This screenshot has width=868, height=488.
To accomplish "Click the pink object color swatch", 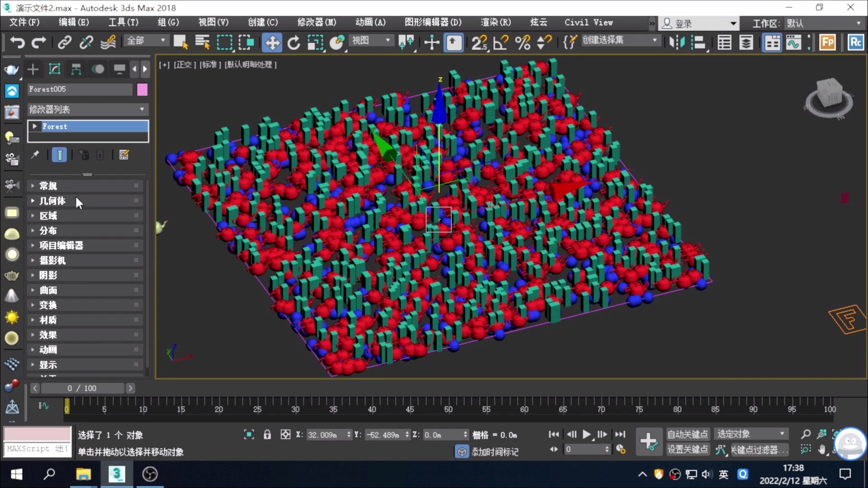I will (x=142, y=89).
